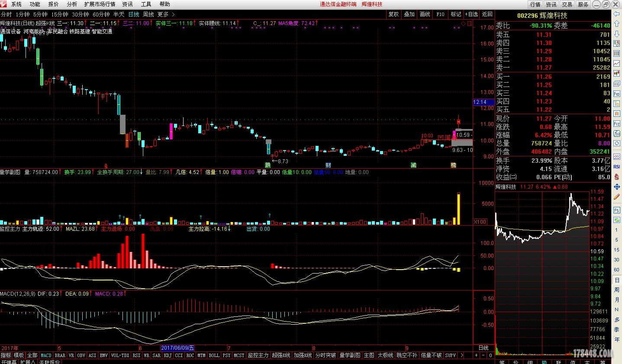Screen dimensions: 622x364
Task: Click the plus zoom button at chart bottom
Action: point(476,355)
